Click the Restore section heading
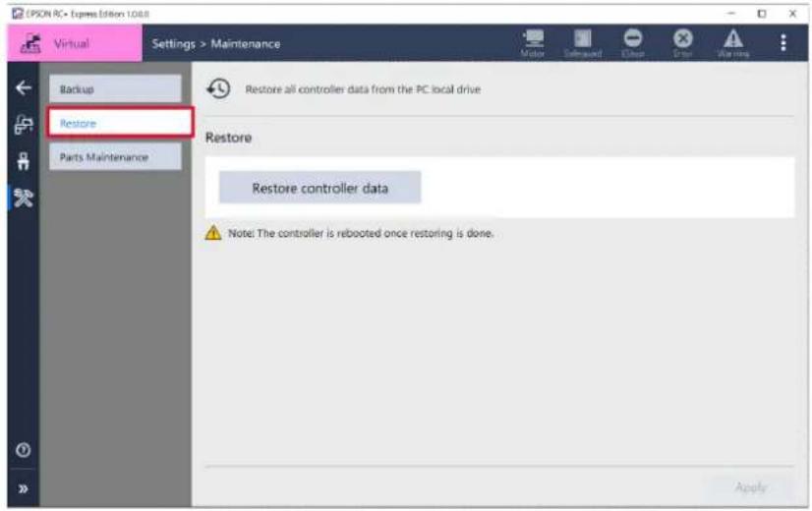Image resolution: width=812 pixels, height=511 pixels. 228,138
